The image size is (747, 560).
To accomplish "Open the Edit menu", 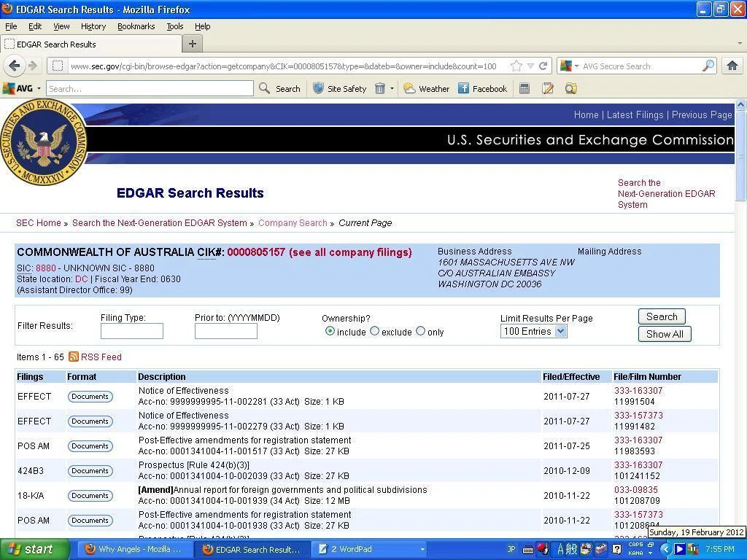I will coord(35,26).
